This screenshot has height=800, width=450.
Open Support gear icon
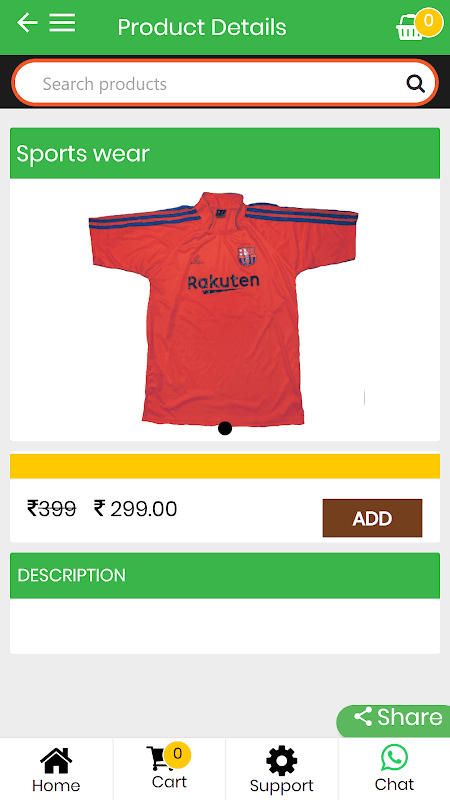point(282,761)
